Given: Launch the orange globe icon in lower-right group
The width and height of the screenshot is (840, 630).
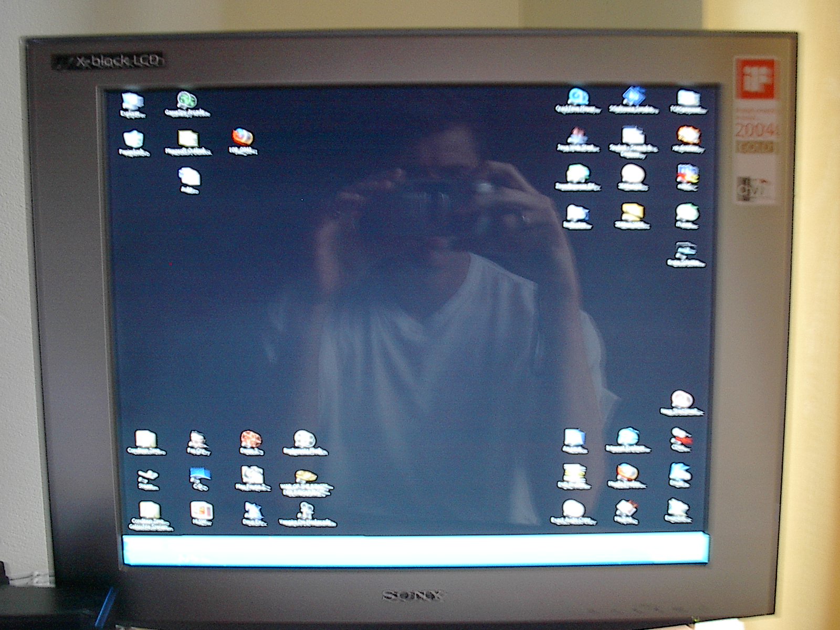Looking at the screenshot, I should [627, 472].
